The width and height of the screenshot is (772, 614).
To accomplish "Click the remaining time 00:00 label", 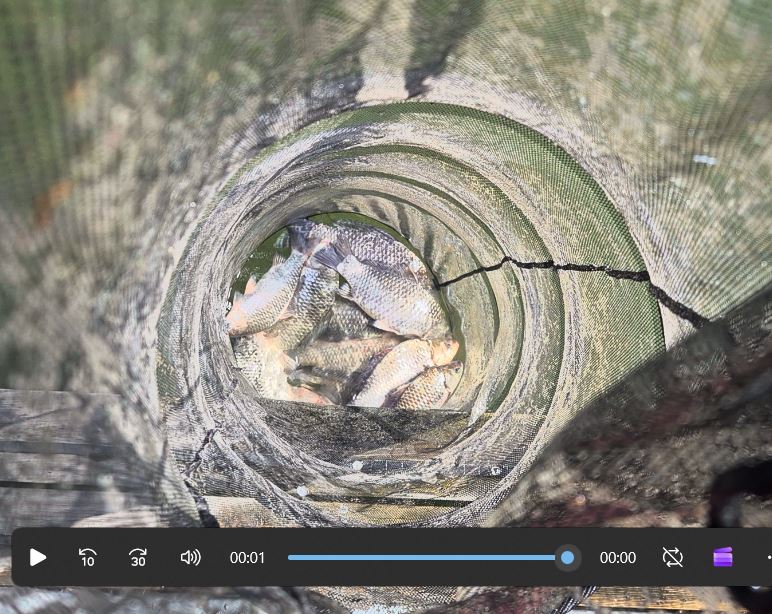I will [x=617, y=557].
